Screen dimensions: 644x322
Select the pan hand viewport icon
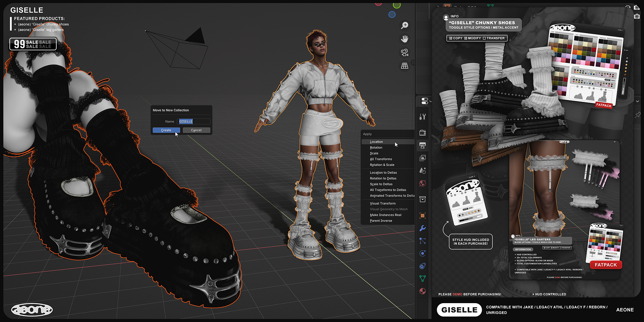click(405, 39)
